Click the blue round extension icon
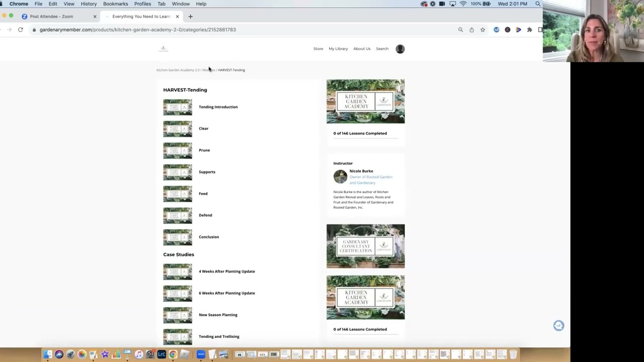This screenshot has height=362, width=644. click(497, 30)
